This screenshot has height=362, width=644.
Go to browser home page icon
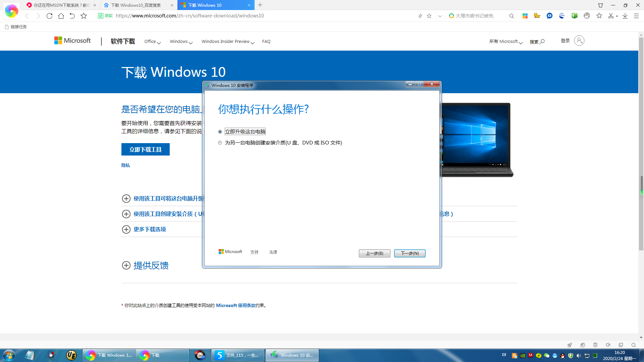pyautogui.click(x=61, y=16)
